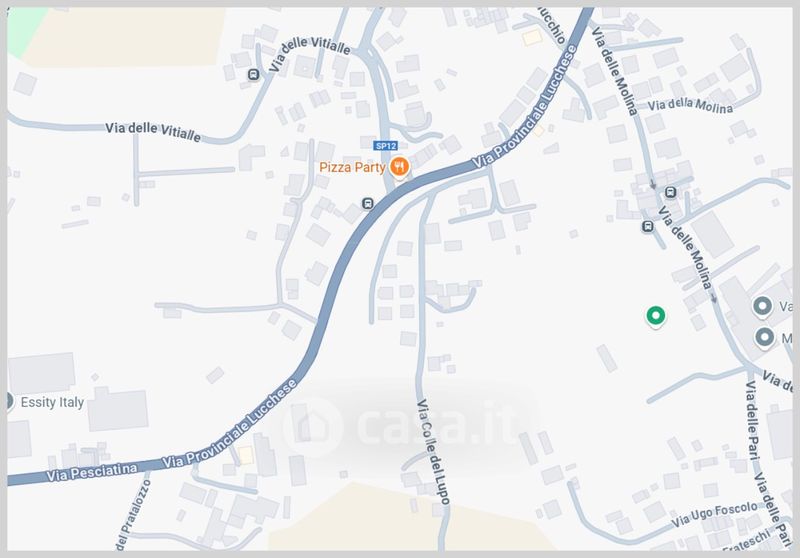Click the Pizza Party text label
Viewport: 800px width, 558px height.
coord(352,167)
